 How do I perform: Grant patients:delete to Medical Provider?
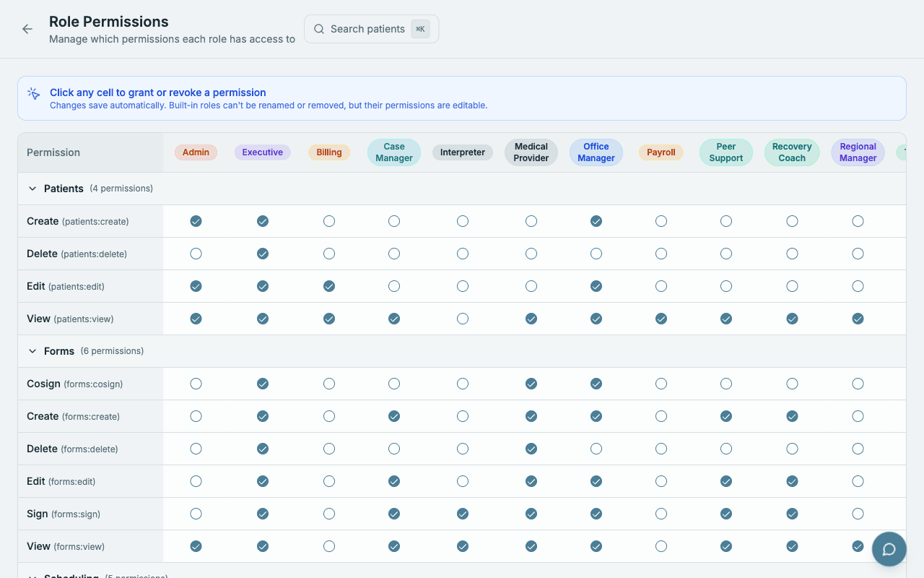tap(531, 254)
